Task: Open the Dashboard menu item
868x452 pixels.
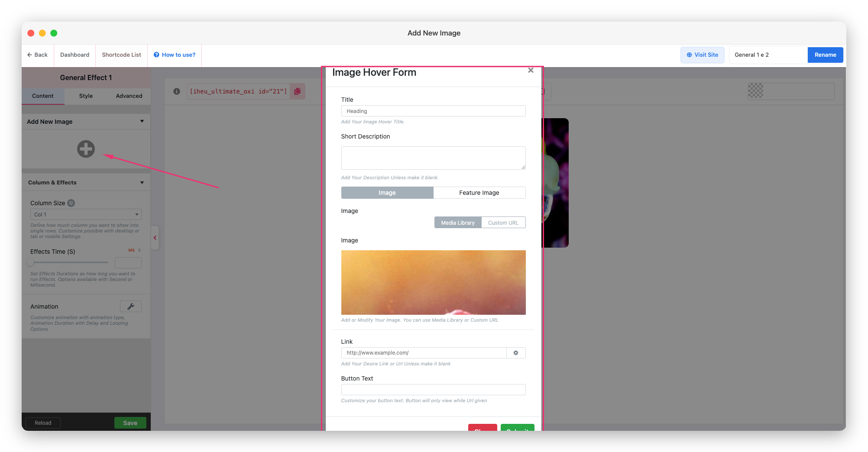Action: point(75,55)
